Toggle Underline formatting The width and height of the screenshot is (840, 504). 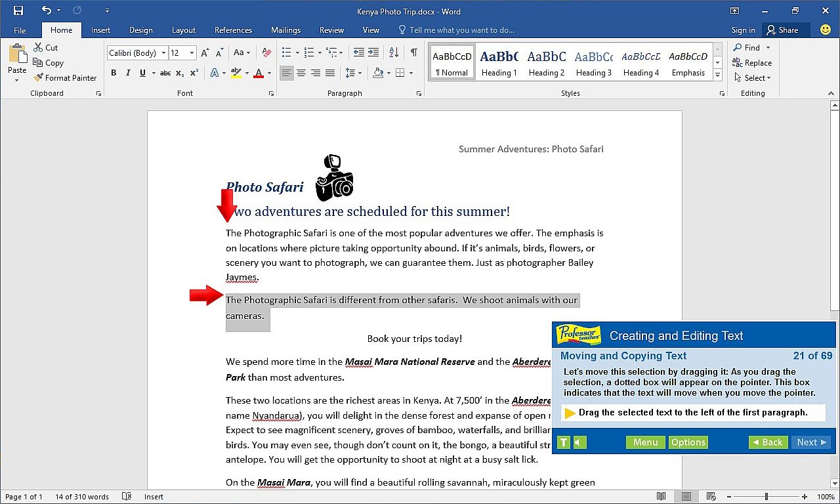pos(142,73)
